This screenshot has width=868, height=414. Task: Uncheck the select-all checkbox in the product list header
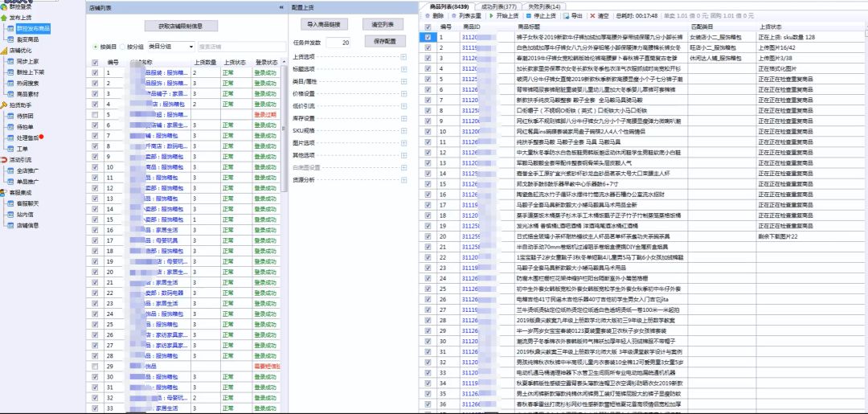[428, 27]
